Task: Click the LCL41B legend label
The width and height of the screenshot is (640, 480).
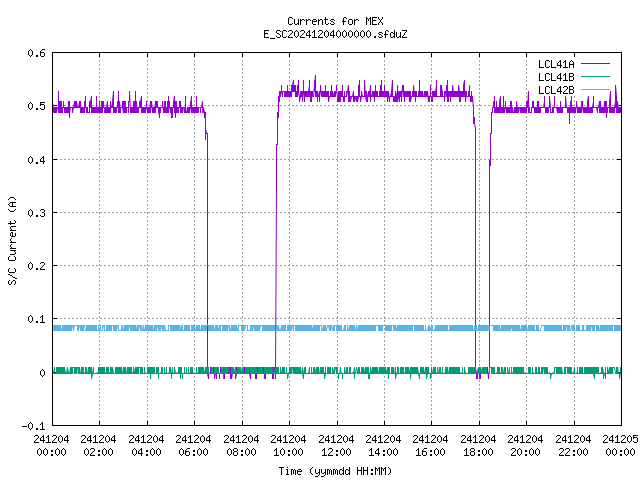Action: 556,77
